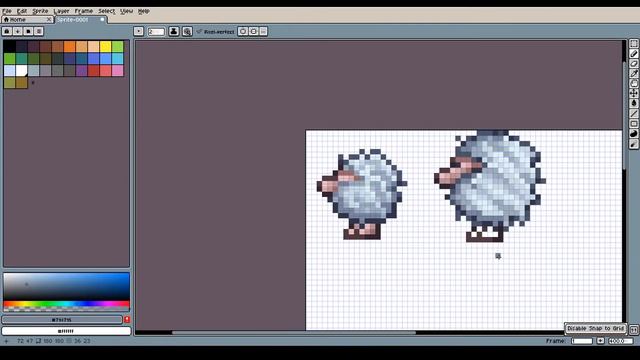
Task: Click the hue rainbow slider bar
Action: tap(67, 304)
